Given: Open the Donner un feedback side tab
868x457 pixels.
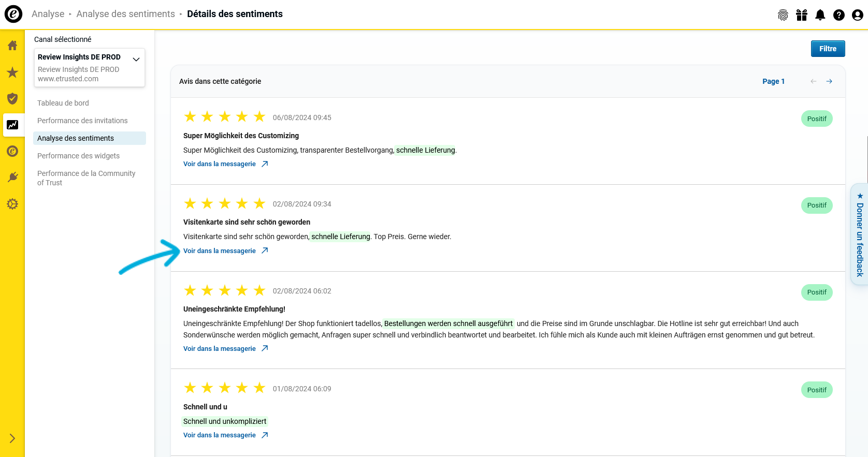Looking at the screenshot, I should [x=860, y=234].
